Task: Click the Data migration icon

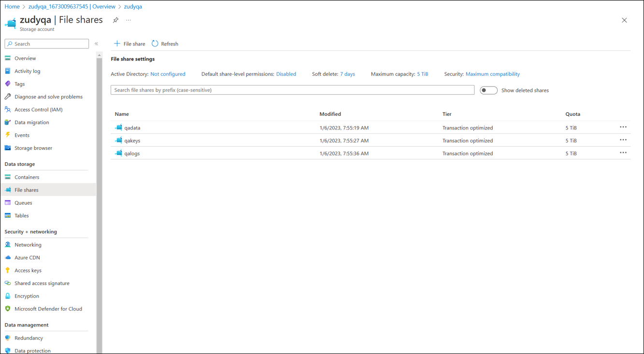Action: [x=8, y=123]
